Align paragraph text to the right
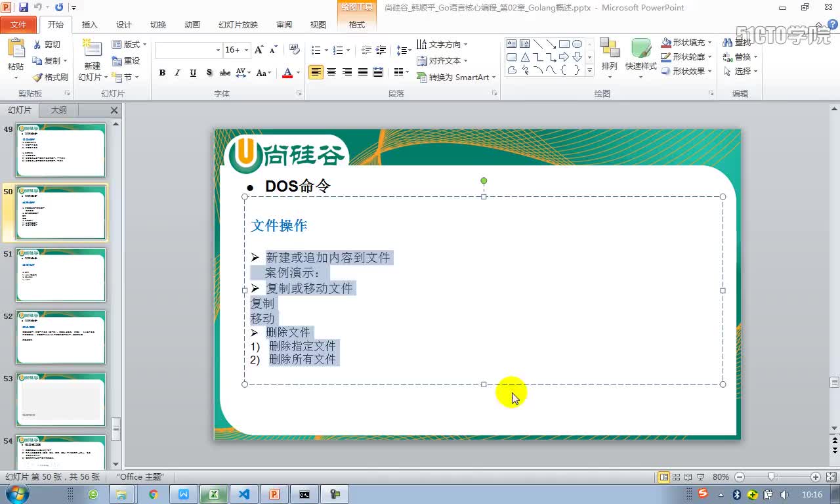Screen dimensions: 840x504 347,72
